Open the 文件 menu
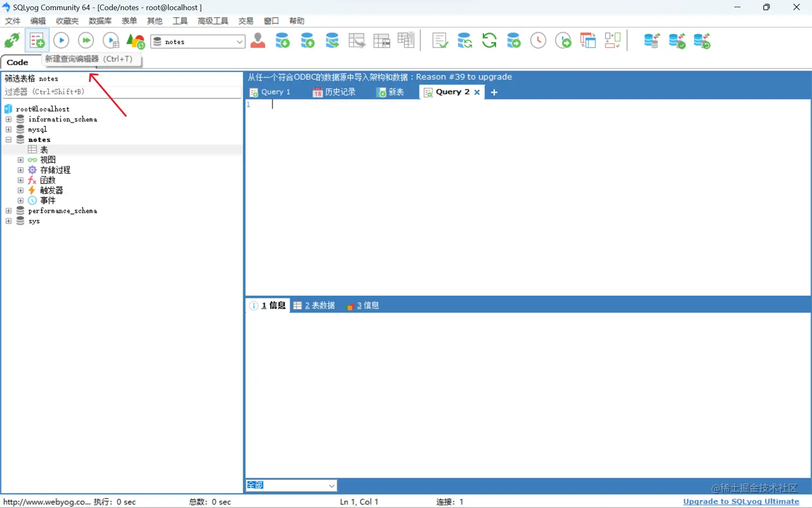 12,21
